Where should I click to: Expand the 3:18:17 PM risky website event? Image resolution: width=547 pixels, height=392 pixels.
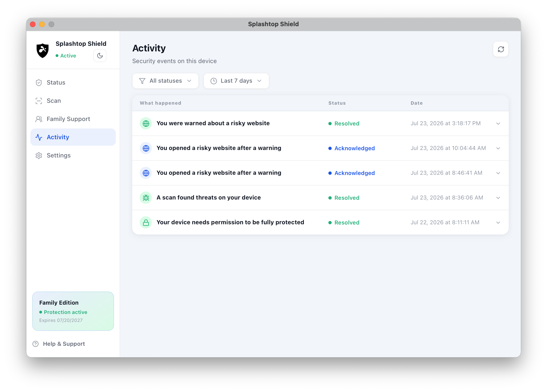pyautogui.click(x=498, y=124)
